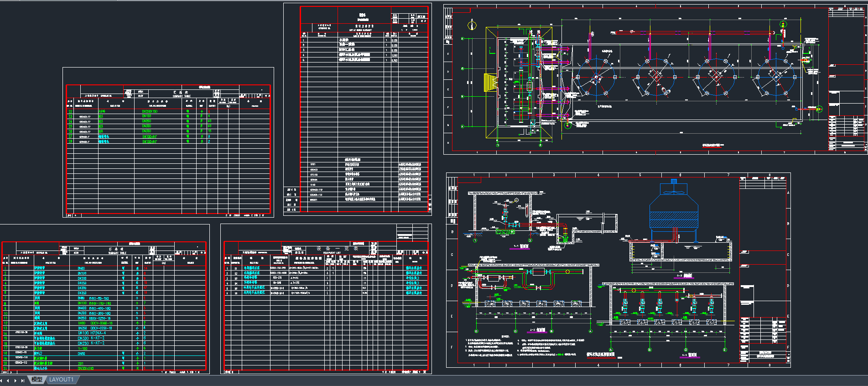
Task: Click DN100 H724X-4 entry in summary table
Action: (92, 333)
